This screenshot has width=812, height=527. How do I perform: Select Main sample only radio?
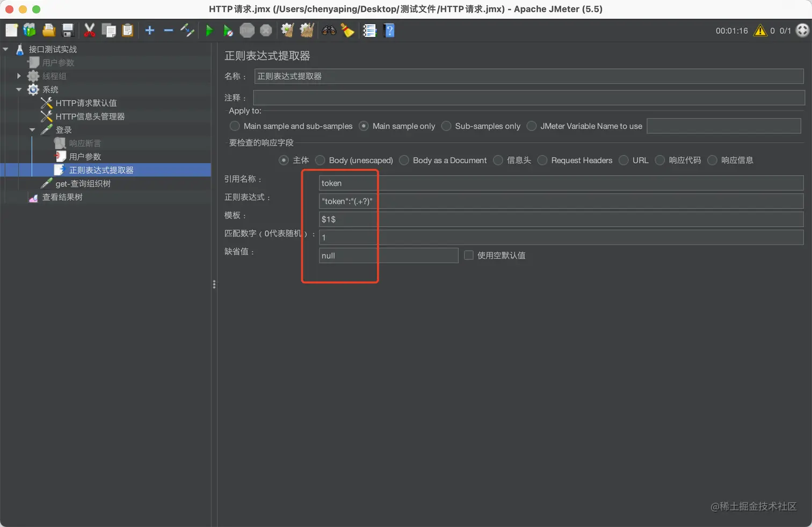tap(364, 126)
